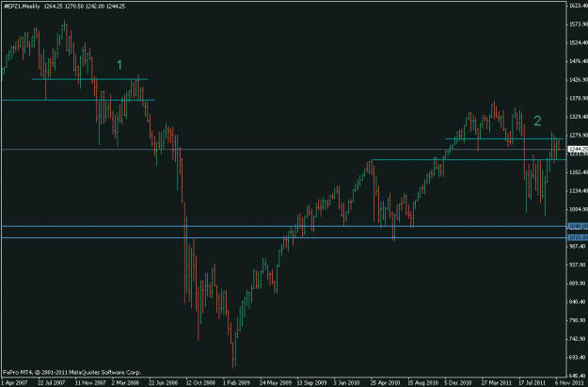588x387 pixels.
Task: Click the 13 Sep 2009 date label
Action: coord(312,383)
